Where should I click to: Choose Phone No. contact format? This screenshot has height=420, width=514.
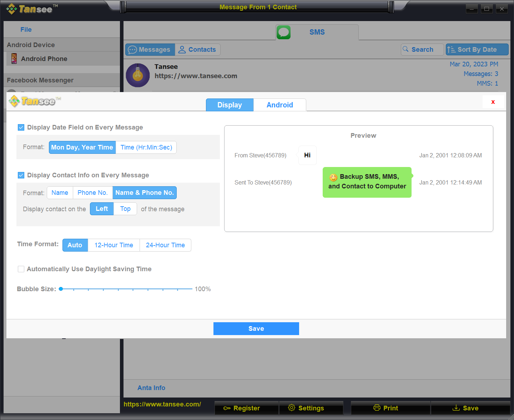pyautogui.click(x=92, y=193)
